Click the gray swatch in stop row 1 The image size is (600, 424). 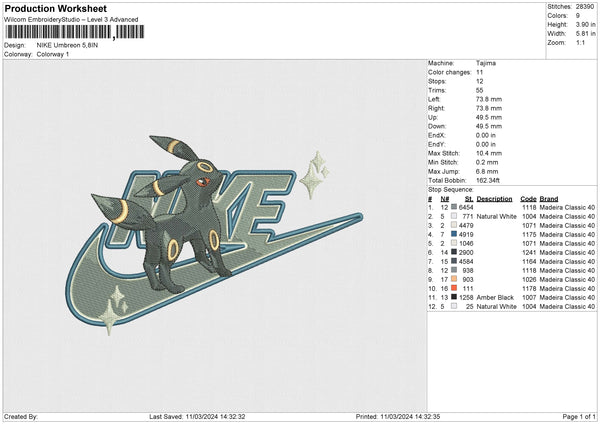click(454, 207)
